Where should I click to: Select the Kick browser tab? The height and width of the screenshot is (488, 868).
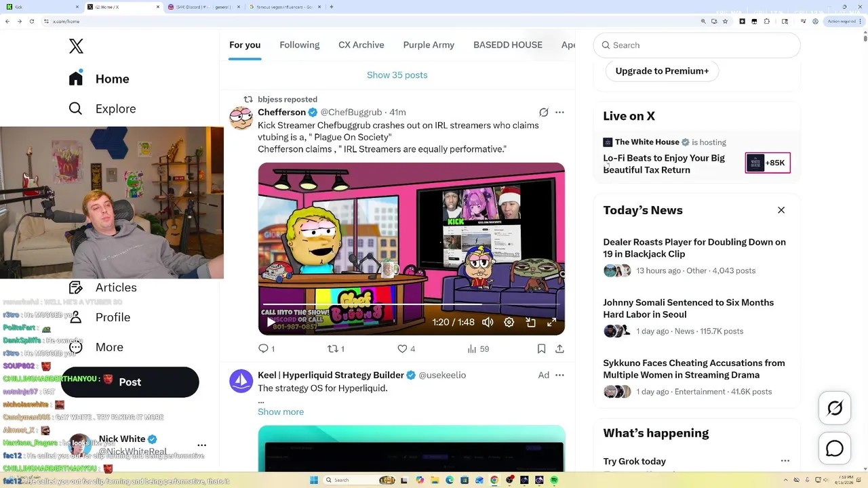[43, 7]
